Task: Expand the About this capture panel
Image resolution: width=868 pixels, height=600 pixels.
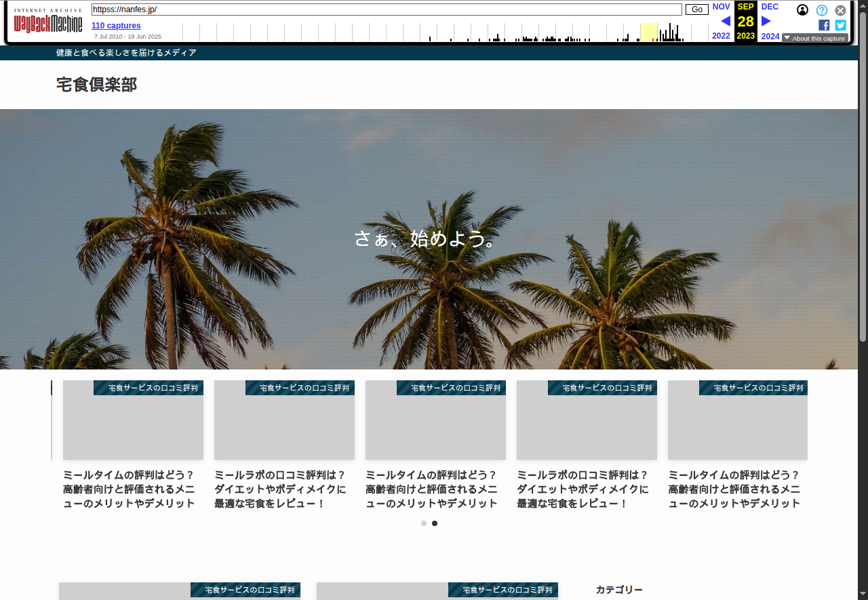Action: click(814, 38)
